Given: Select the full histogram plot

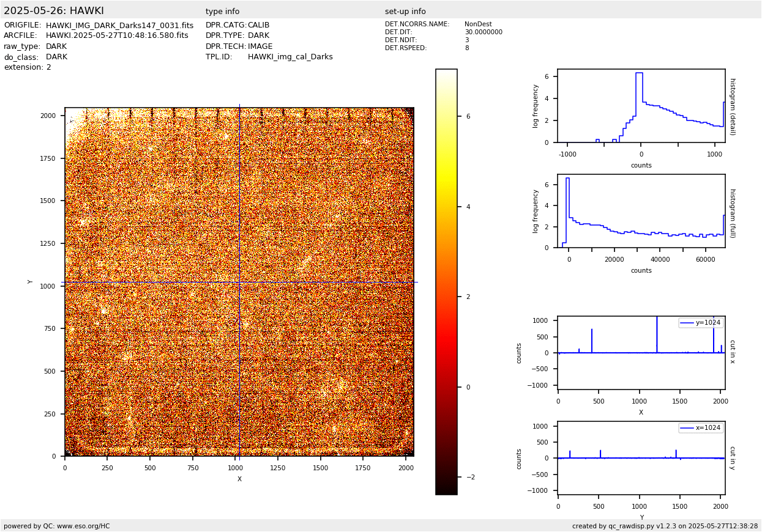Looking at the screenshot, I should 641,211.
